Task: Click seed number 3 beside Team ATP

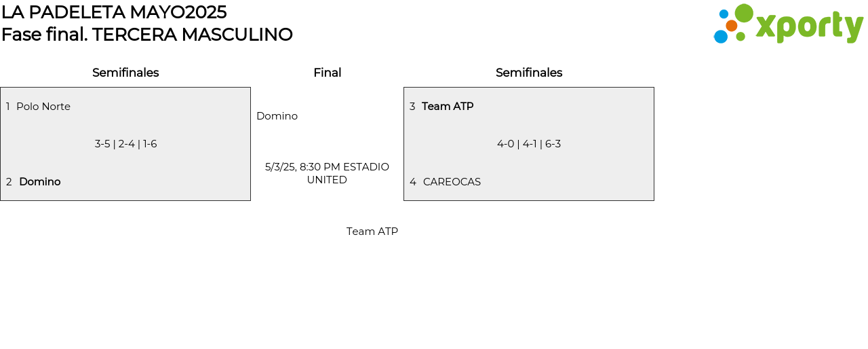Action: click(x=412, y=107)
